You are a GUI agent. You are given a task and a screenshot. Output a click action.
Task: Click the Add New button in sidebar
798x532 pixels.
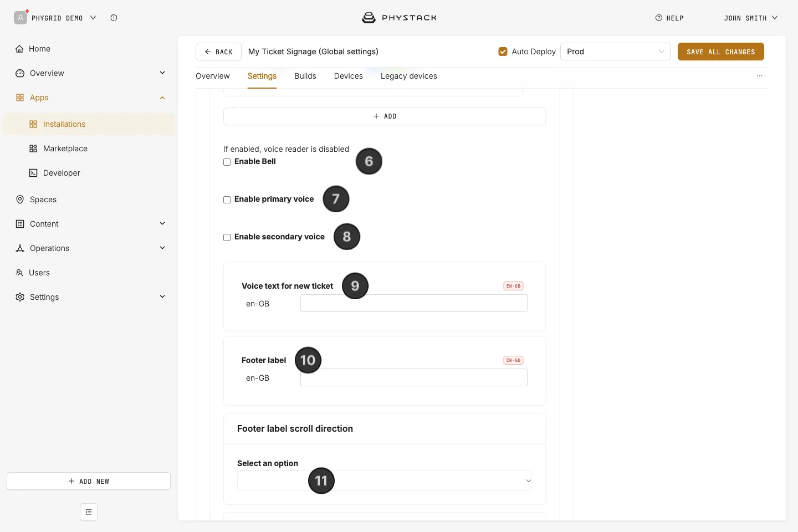[89, 481]
